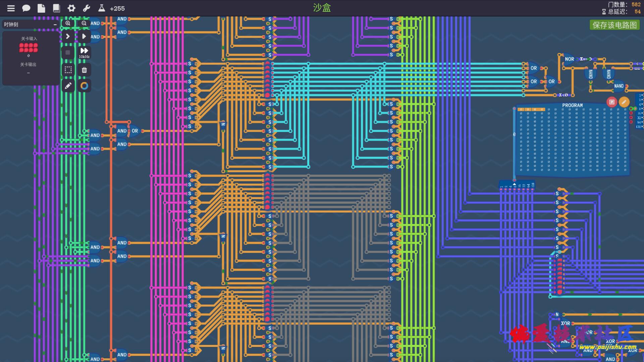Screen dimensions: 644x362
Task: Collapse the 时钟刻 panel with the minus
Action: [55, 24]
